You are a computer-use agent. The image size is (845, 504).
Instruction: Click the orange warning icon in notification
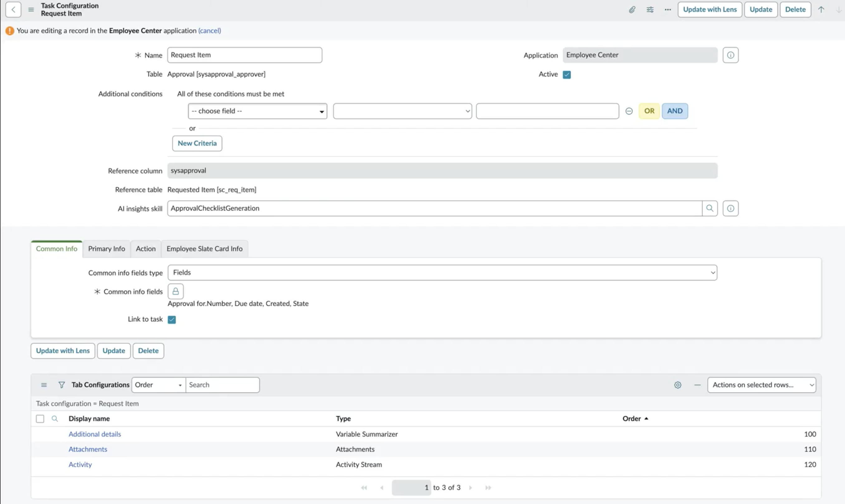pos(10,31)
